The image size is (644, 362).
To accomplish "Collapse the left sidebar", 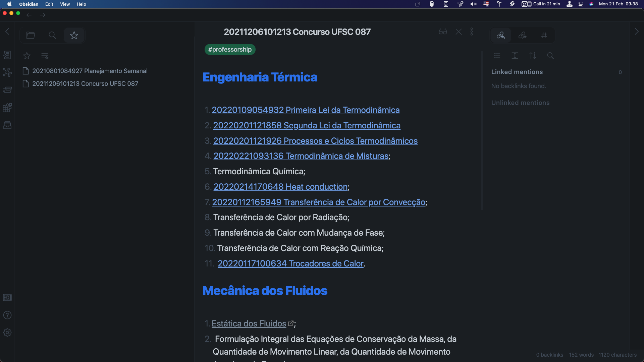I will click(x=7, y=32).
